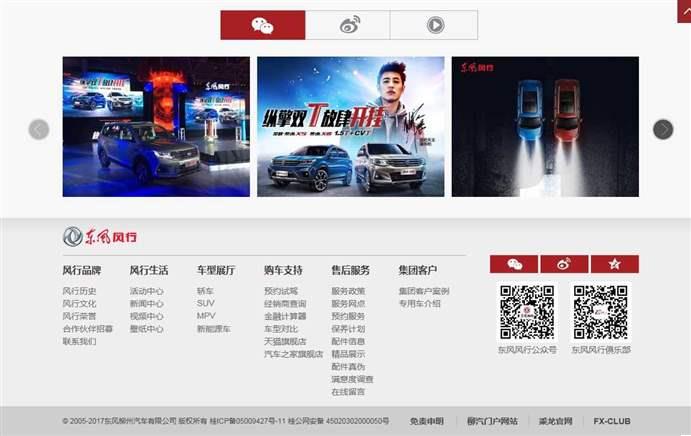Click the 东风风行公众号 QR code
Screen dimensions: 691x436
[x=527, y=312]
